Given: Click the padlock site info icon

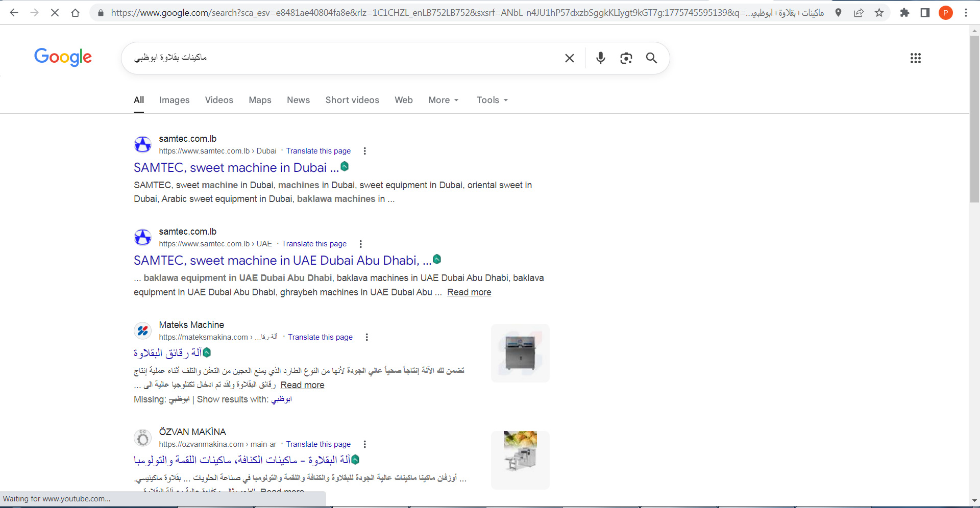Looking at the screenshot, I should click(101, 13).
